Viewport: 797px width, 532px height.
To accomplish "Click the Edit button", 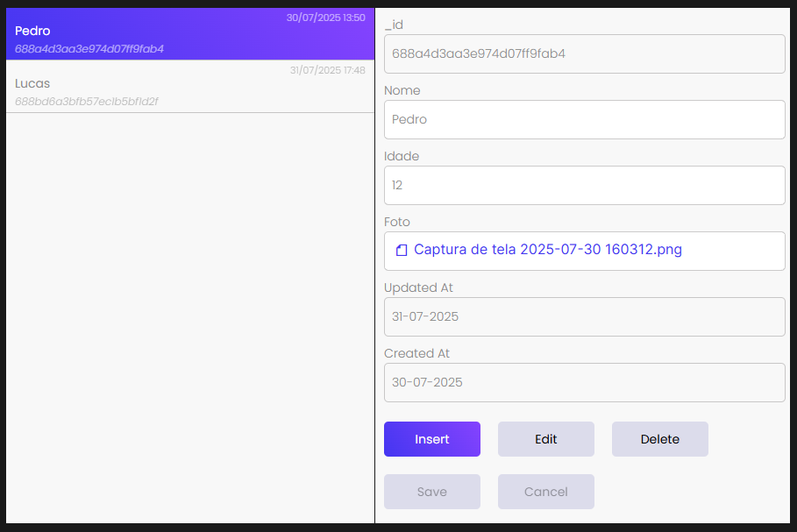I will click(x=545, y=439).
